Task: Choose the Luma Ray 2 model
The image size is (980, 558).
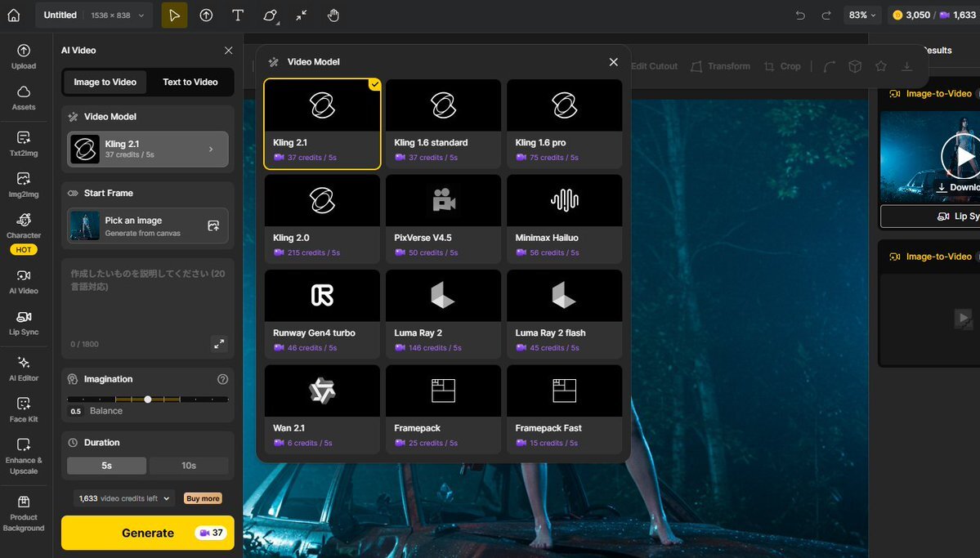Action: [x=443, y=315]
